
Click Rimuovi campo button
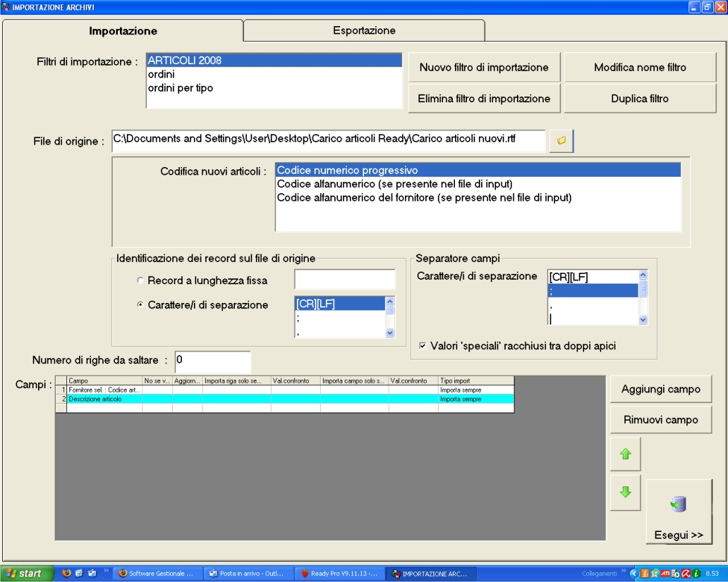click(661, 420)
